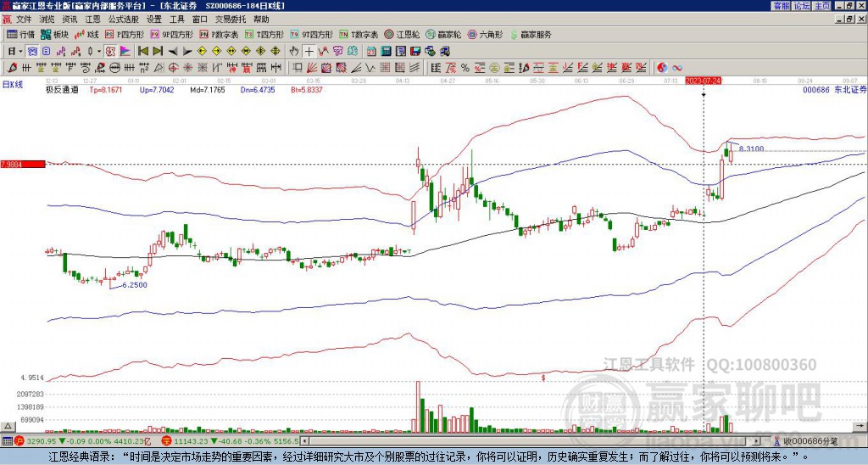Click the 000686 东北证券 stock label
Viewport: 868px width, 465px height.
[834, 89]
